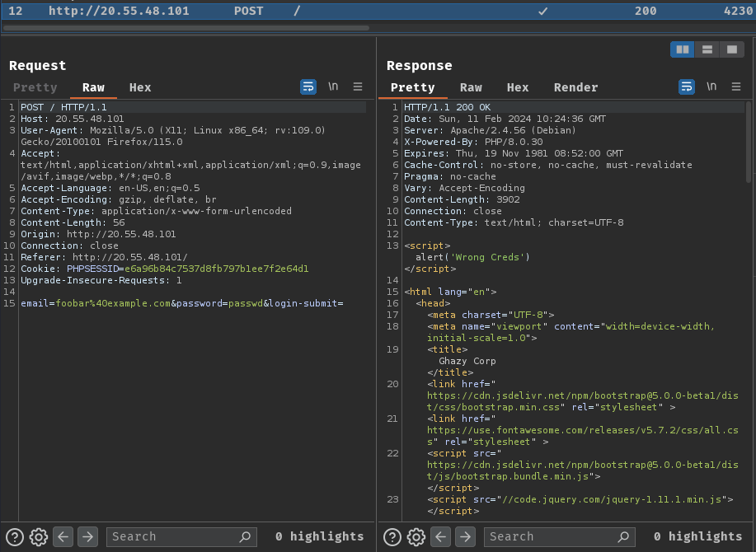Click alert('Wrong Creds') line in response
This screenshot has height=552, width=756.
472,257
